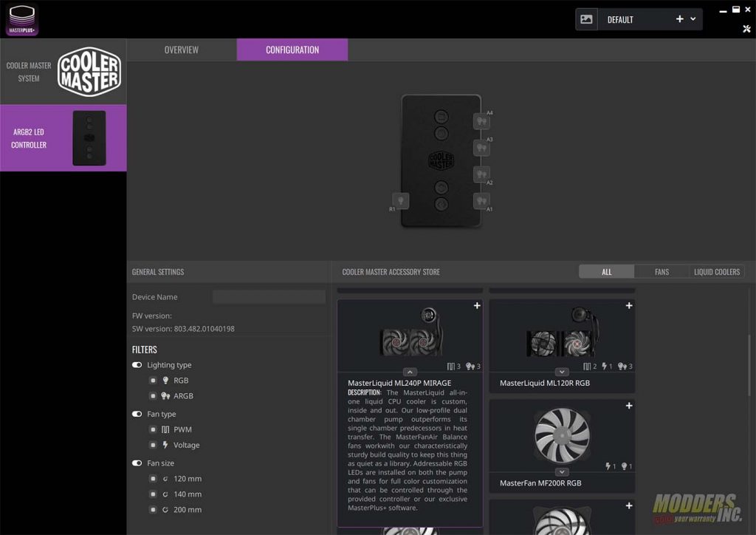Screen dimensions: 756x535
Task: Click the RGB lightbulb icon in filters
Action: (x=165, y=380)
